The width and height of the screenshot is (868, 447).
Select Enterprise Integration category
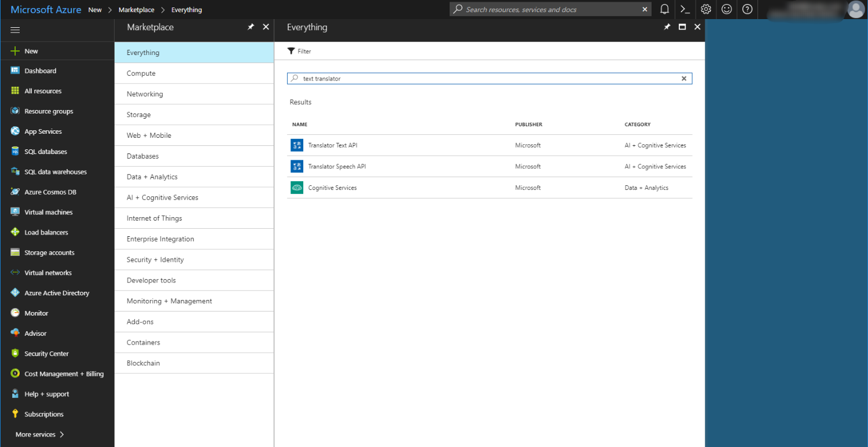(194, 239)
